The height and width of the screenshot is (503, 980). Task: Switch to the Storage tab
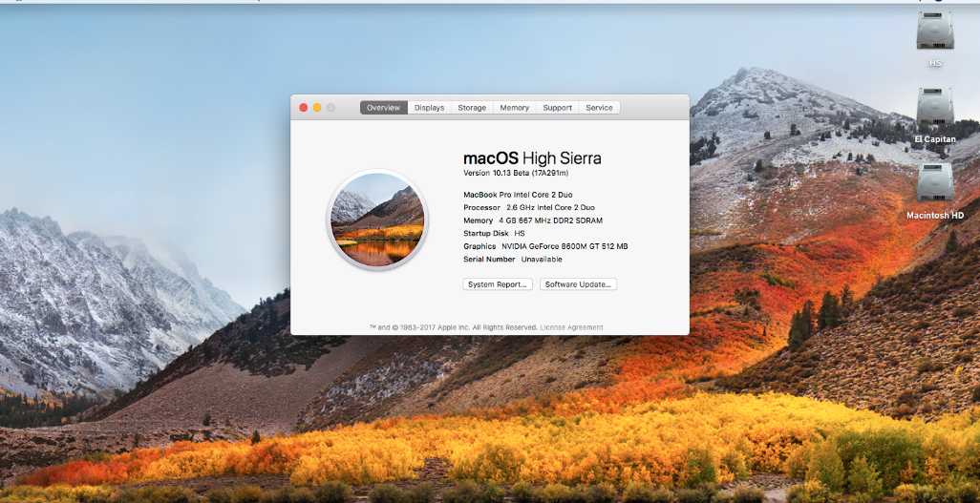472,108
